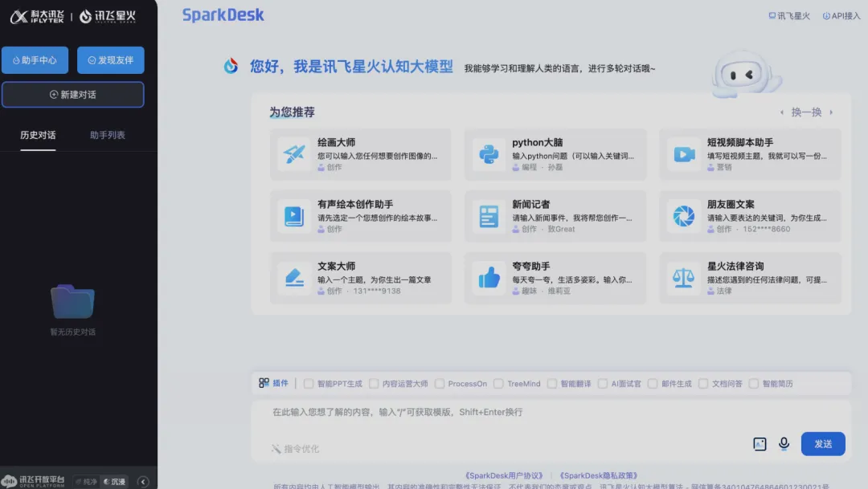Click the SparkDesk title logo
This screenshot has width=868, height=489.
click(223, 15)
